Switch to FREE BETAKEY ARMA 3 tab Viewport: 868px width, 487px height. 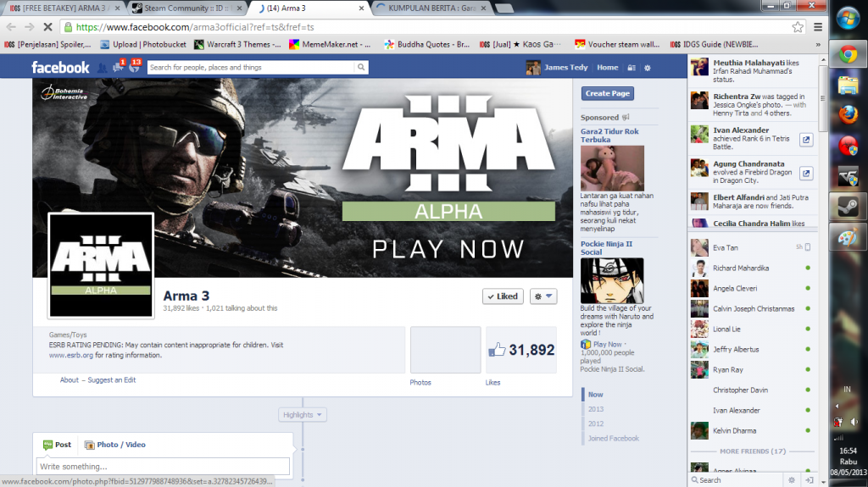[x=64, y=8]
